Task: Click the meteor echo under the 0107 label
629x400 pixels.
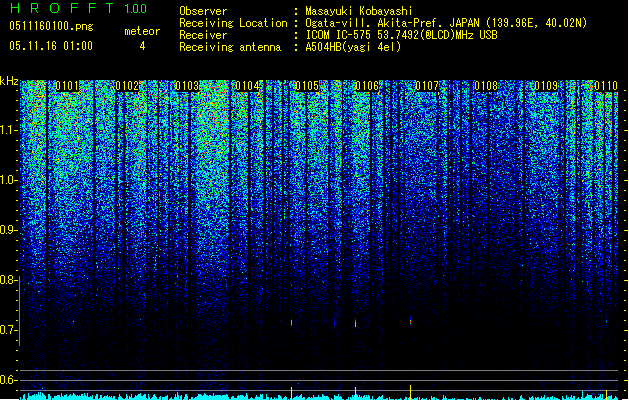Action: [410, 321]
